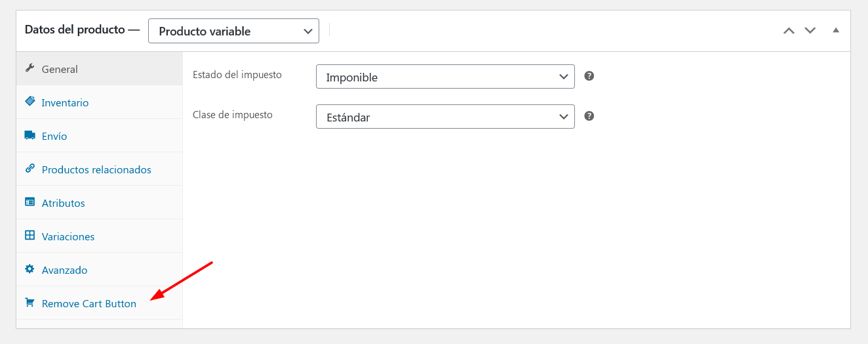Click the wrench icon beside General

click(x=30, y=68)
